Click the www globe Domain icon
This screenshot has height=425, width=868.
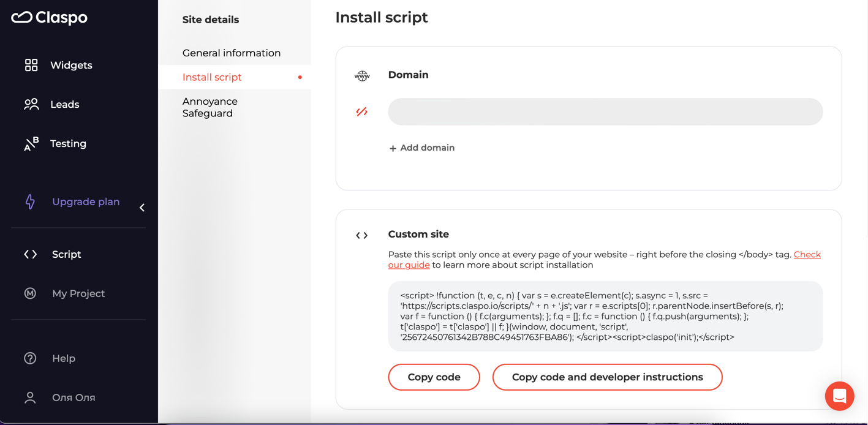(362, 75)
